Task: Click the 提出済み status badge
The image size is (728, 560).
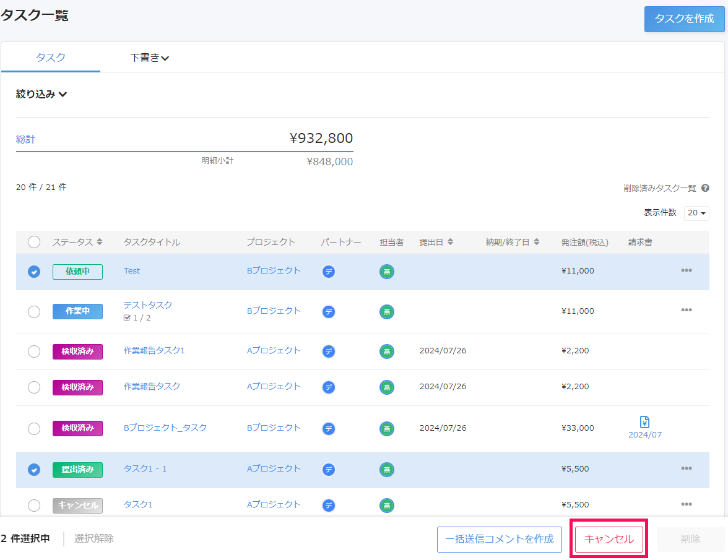Action: [77, 470]
